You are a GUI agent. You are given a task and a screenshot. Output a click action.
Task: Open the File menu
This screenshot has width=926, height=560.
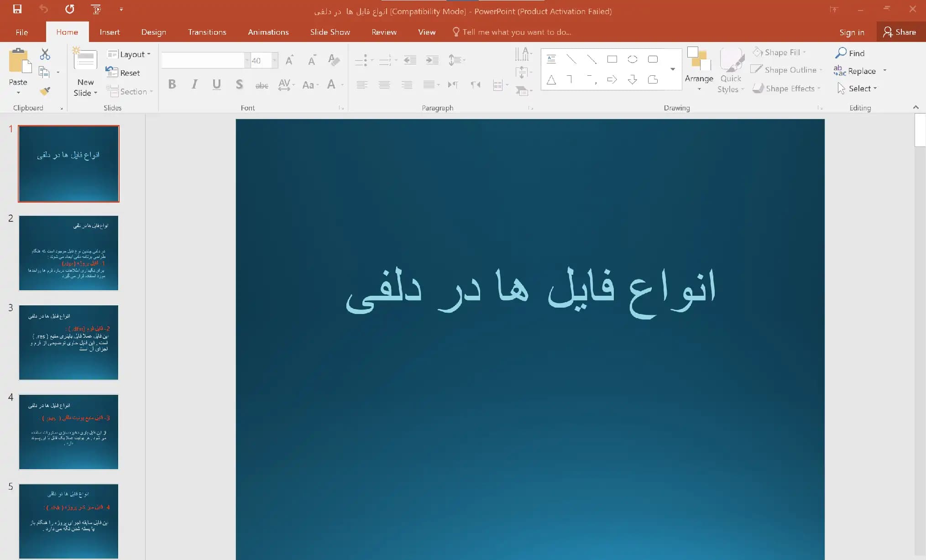pyautogui.click(x=22, y=32)
